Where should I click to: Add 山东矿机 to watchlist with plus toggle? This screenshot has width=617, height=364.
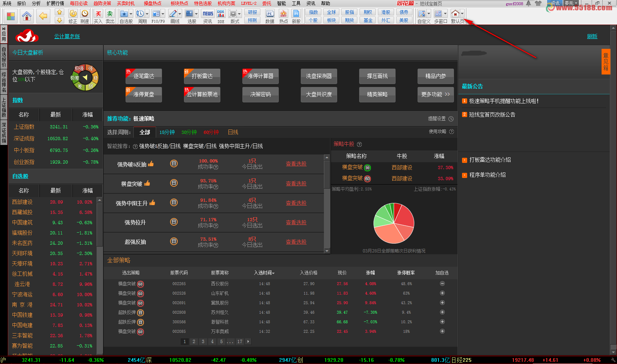click(x=442, y=293)
